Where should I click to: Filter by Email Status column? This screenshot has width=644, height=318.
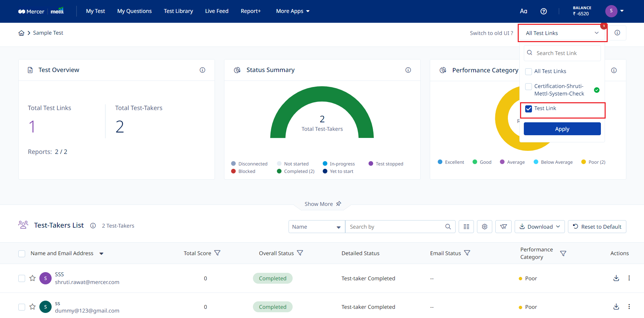pos(467,253)
